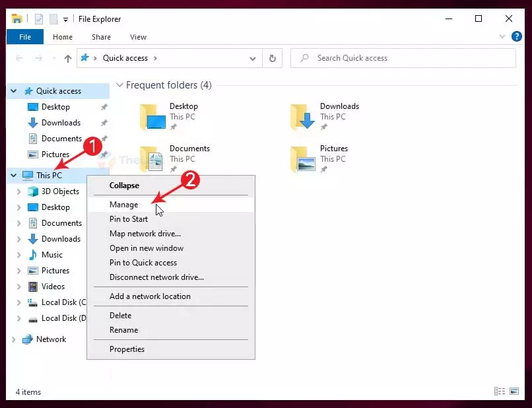The image size is (532, 408).
Task: Choose Map network drive in context menu
Action: click(171, 234)
